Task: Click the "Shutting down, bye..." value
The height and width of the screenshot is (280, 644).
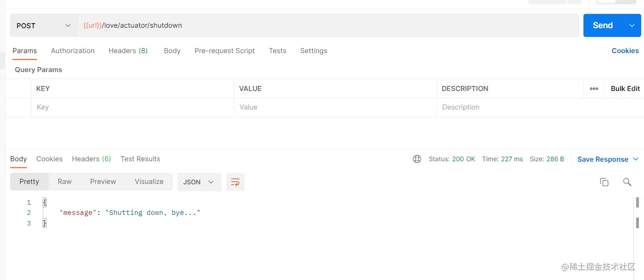Action: point(153,213)
